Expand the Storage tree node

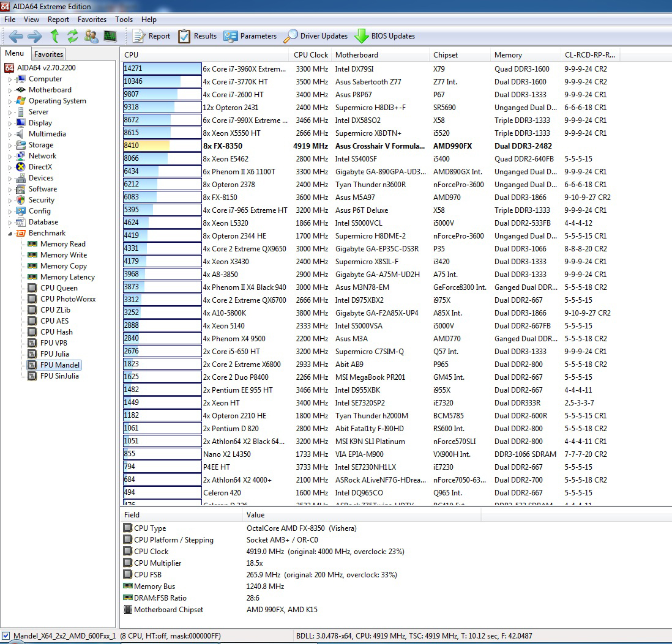[x=9, y=146]
